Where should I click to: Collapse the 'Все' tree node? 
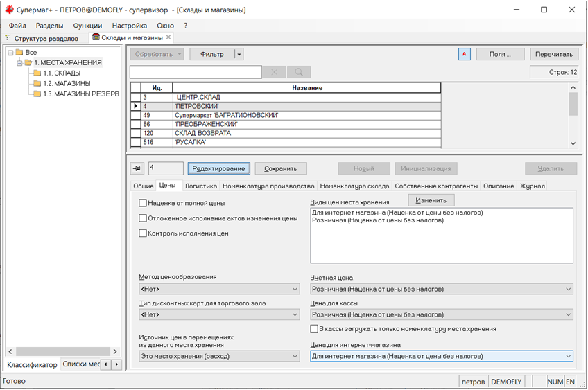(x=10, y=53)
